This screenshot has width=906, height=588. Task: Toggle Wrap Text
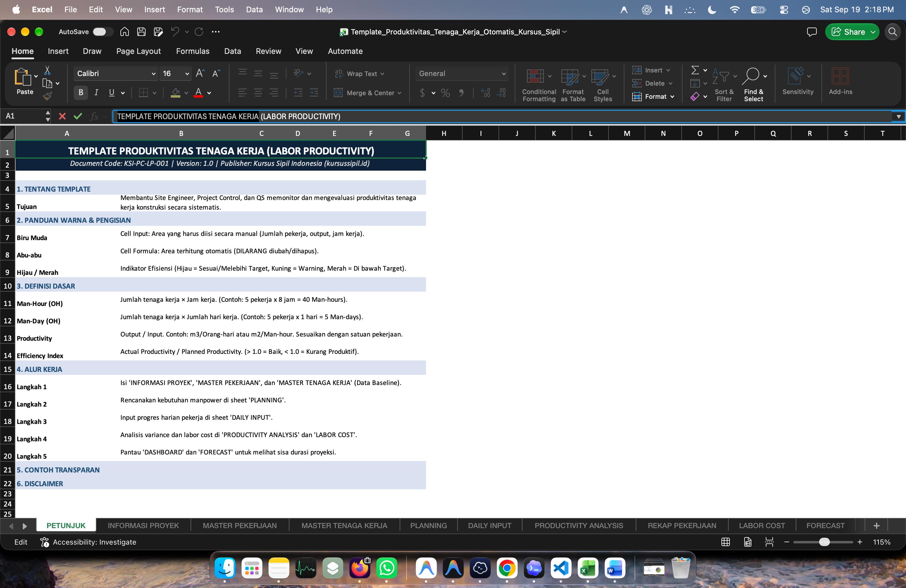point(359,74)
